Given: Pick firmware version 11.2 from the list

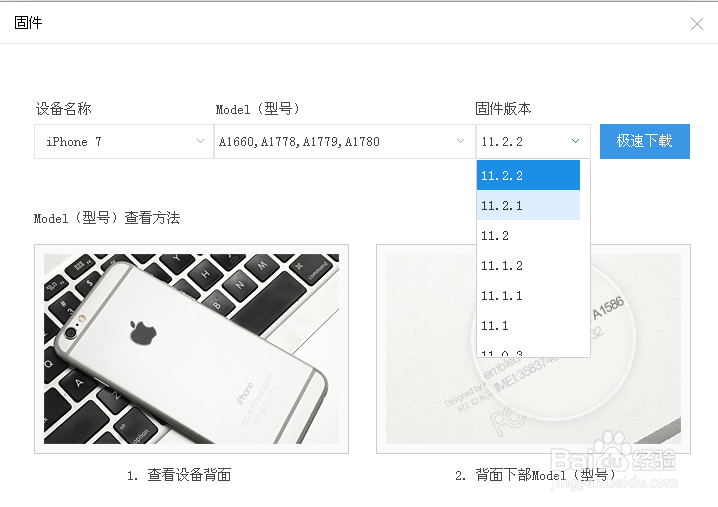Looking at the screenshot, I should pyautogui.click(x=528, y=235).
